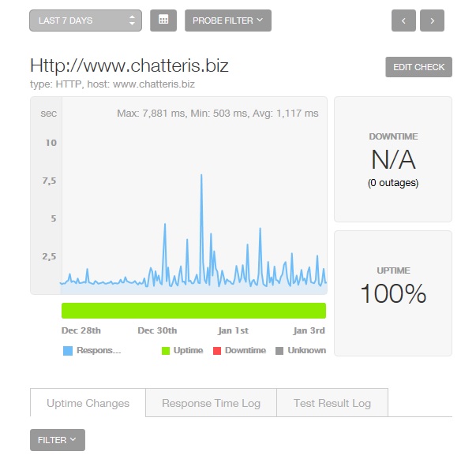Switch to Uptime Changes tab

click(88, 403)
